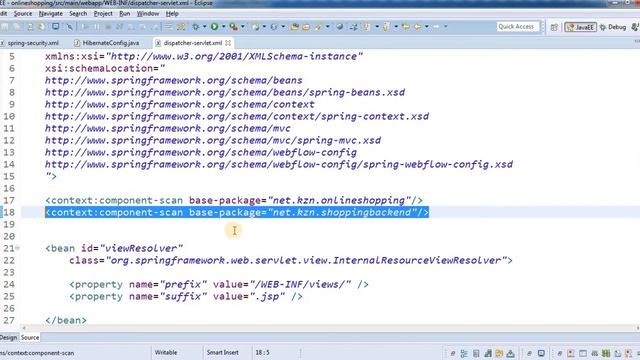Click the Debug gear icon in the toolbar

pos(196,27)
